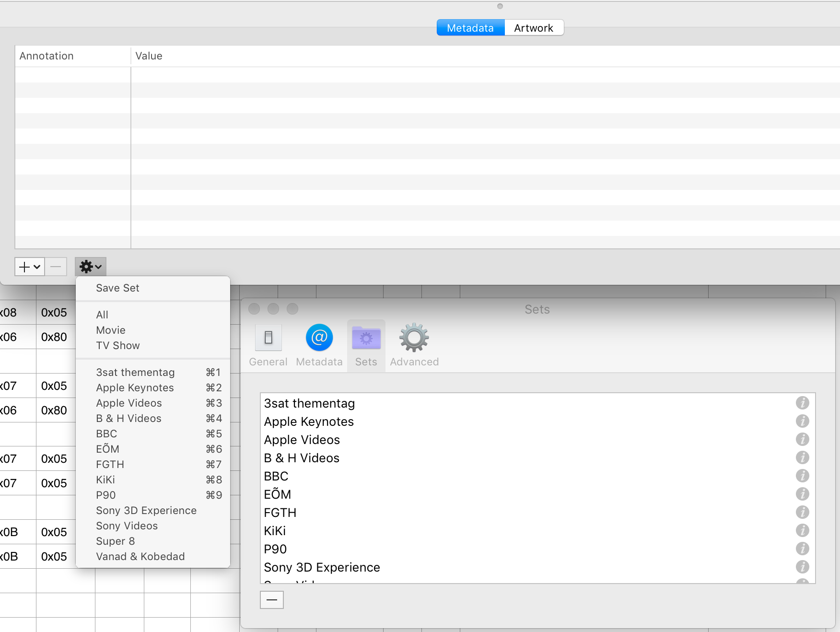Select BBC in the Sets list
Viewport: 840px width, 632px height.
(x=537, y=476)
